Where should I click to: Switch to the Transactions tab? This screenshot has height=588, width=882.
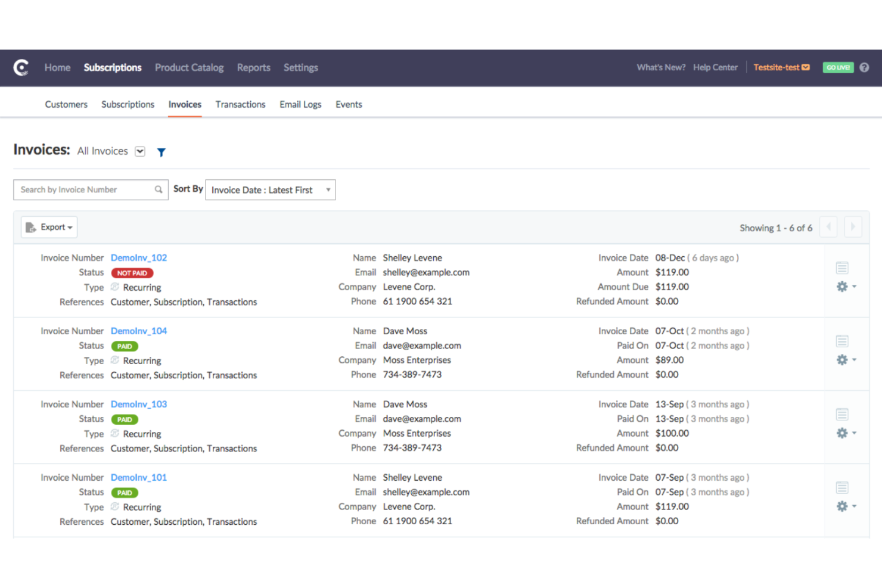240,104
